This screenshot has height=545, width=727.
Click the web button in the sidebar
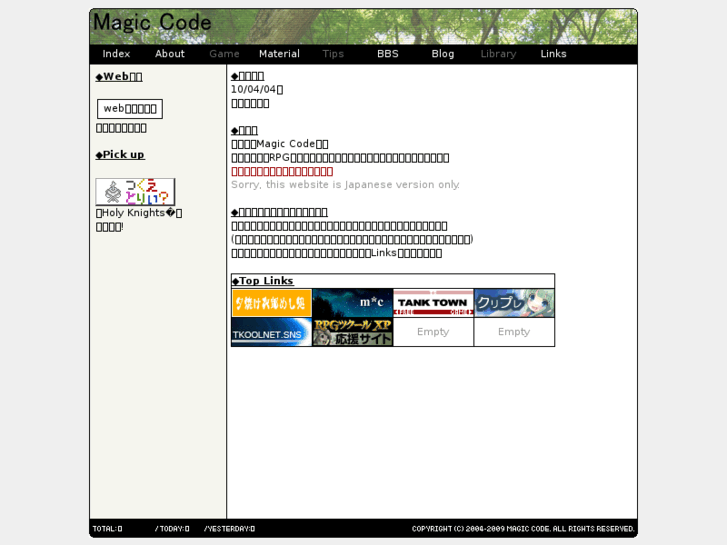[x=130, y=109]
